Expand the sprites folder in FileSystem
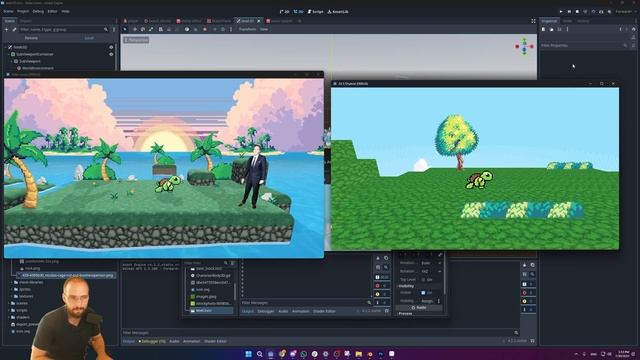Viewport: 640px width, 360px height. pos(12,289)
